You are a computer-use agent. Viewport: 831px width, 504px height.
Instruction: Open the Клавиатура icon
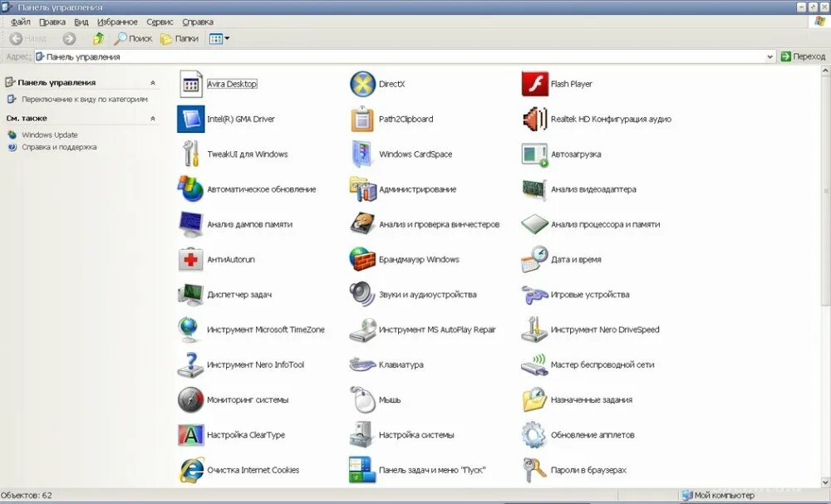point(362,365)
